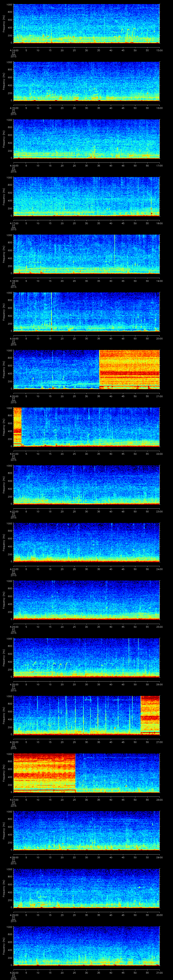
Task: Click the 22 Jun 2015 date label under 4:22:00
Action: point(13,516)
